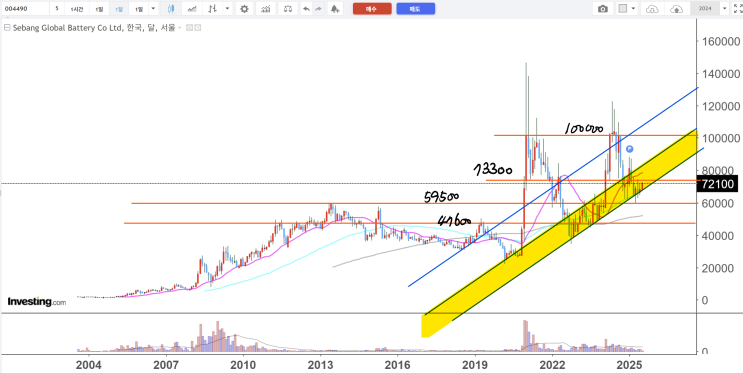The image size is (743, 373).
Task: Select the candlestick chart type icon
Action: pyautogui.click(x=171, y=9)
